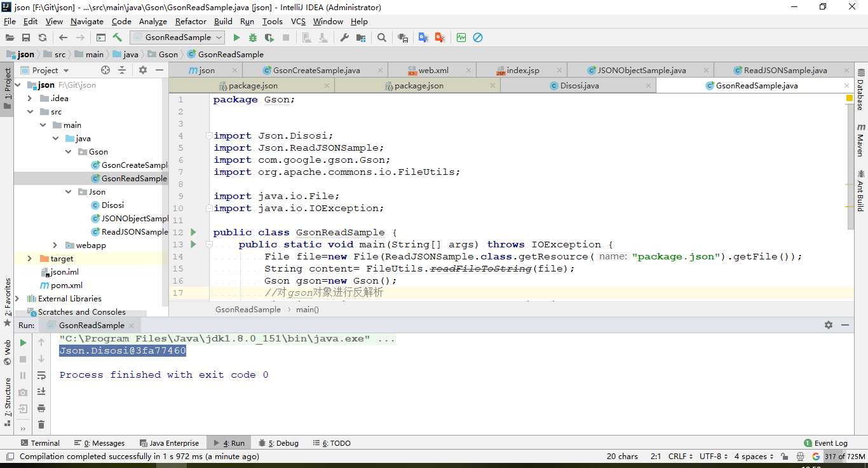Click the Synchronize refresh icon in toolbar
This screenshot has height=468, width=868.
43,38
